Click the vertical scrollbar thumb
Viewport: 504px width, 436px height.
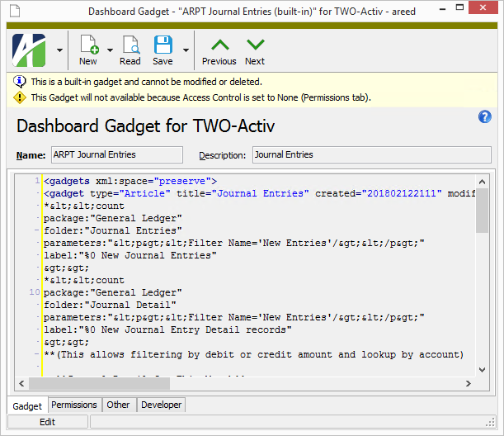point(482,211)
